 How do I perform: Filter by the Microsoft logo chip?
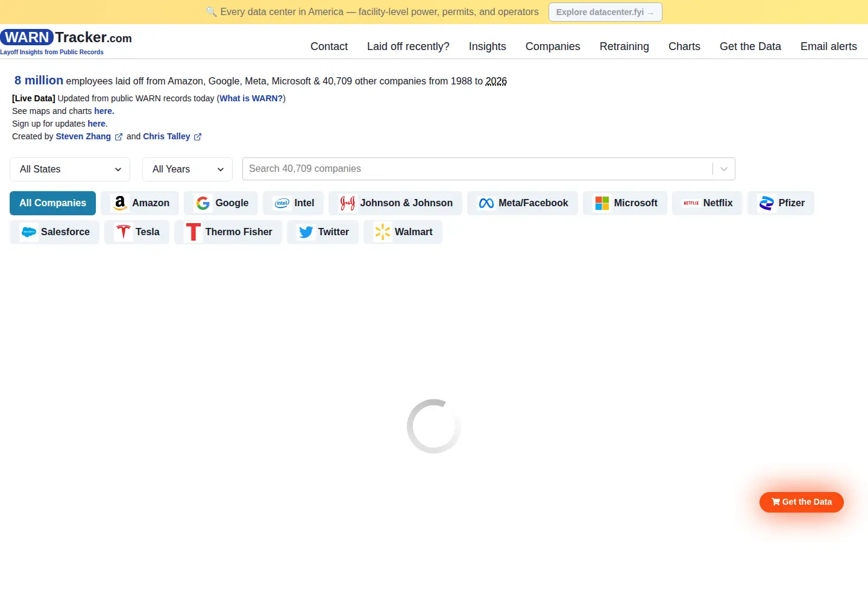pyautogui.click(x=625, y=203)
